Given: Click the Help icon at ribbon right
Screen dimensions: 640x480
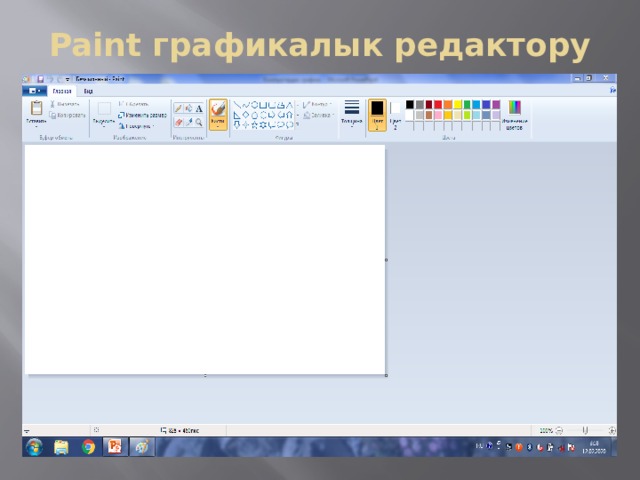Looking at the screenshot, I should tap(613, 90).
